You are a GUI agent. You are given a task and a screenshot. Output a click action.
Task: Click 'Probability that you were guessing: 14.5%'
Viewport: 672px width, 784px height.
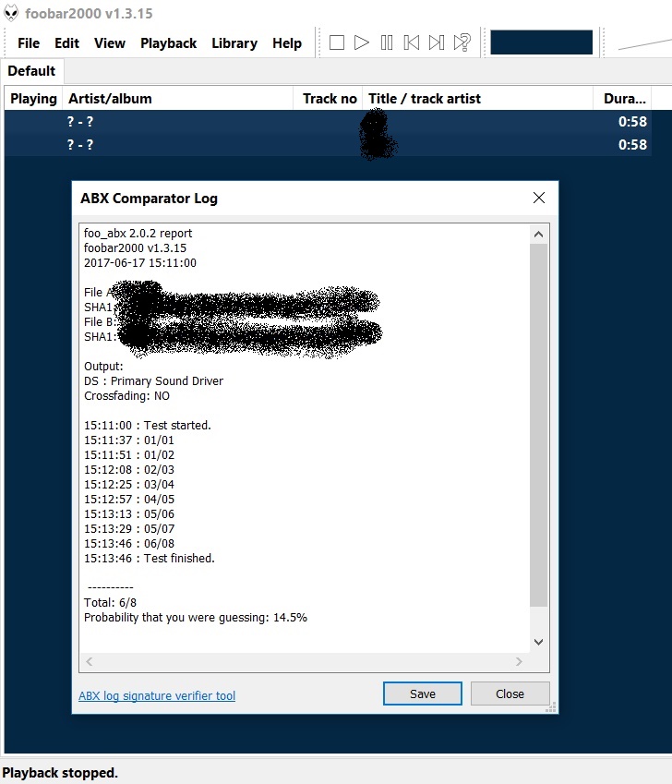tap(196, 618)
